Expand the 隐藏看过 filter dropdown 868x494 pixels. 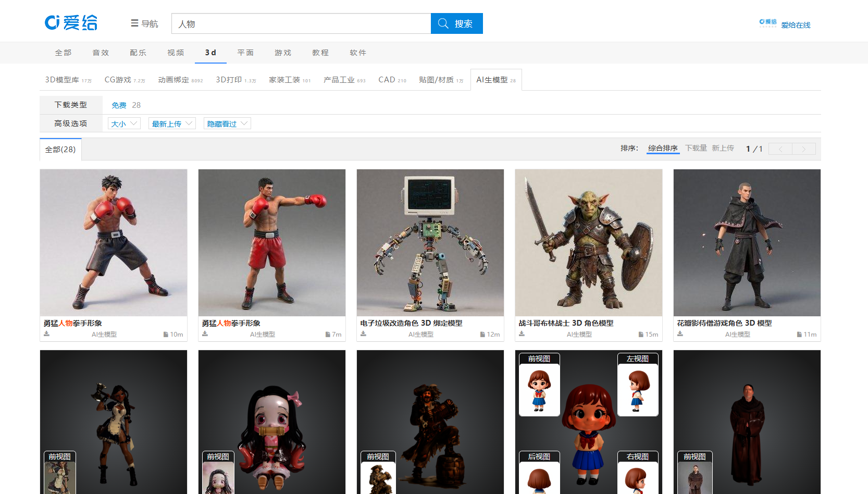coord(227,123)
